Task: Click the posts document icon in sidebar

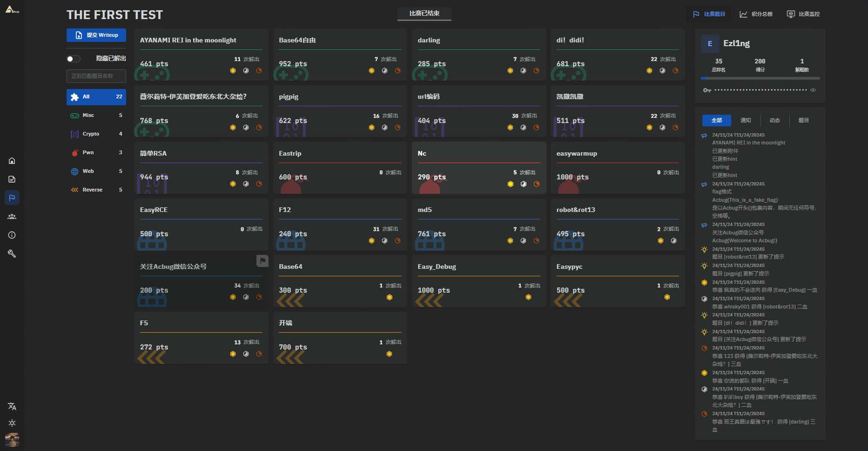Action: tap(12, 179)
